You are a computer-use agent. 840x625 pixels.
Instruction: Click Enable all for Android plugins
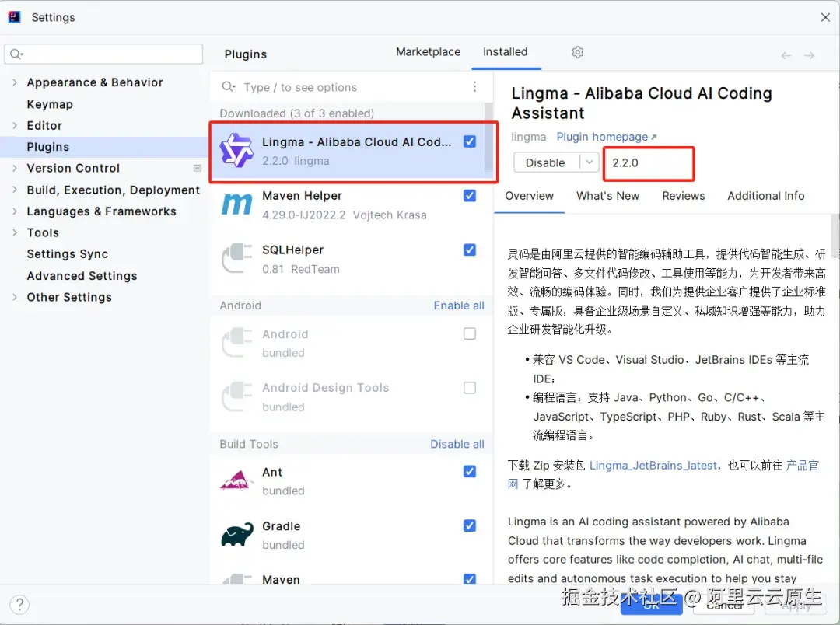459,306
